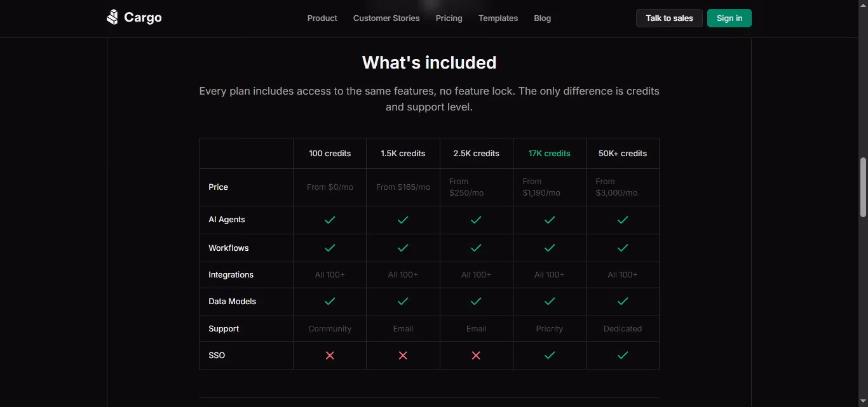868x407 pixels.
Task: Click the SSO row label
Action: coord(217,356)
